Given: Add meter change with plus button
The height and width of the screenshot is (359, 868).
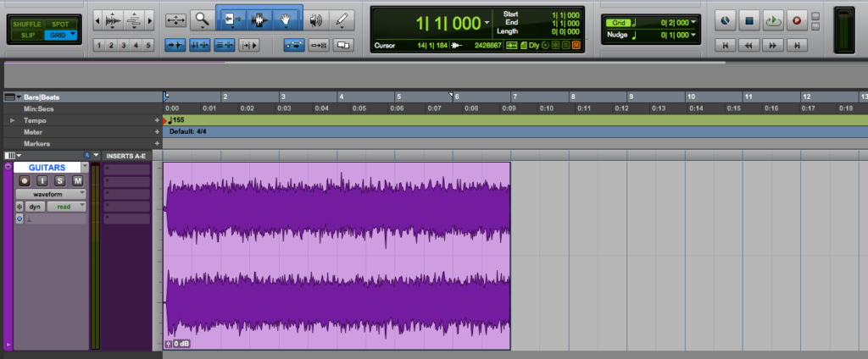Looking at the screenshot, I should pos(157,131).
